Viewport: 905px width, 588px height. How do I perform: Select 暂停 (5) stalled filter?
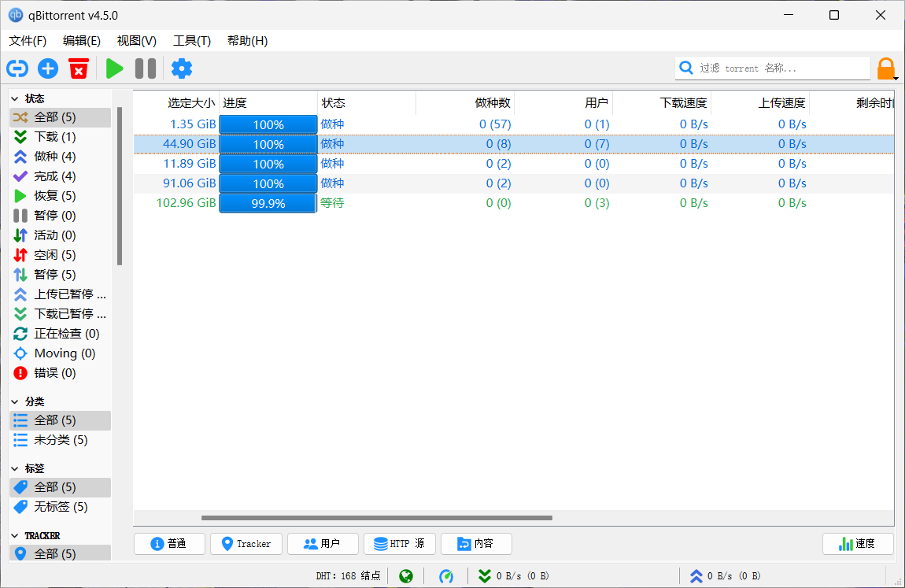pyautogui.click(x=60, y=274)
